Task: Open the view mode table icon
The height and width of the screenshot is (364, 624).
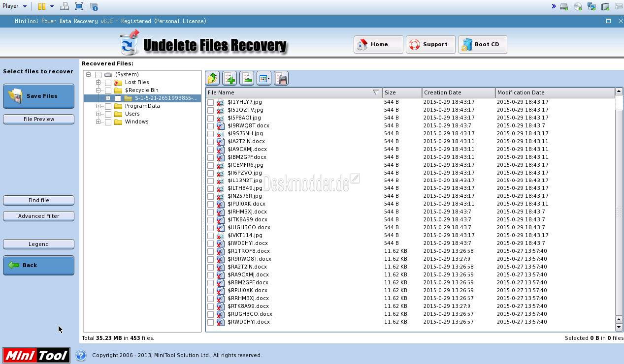Action: point(264,78)
